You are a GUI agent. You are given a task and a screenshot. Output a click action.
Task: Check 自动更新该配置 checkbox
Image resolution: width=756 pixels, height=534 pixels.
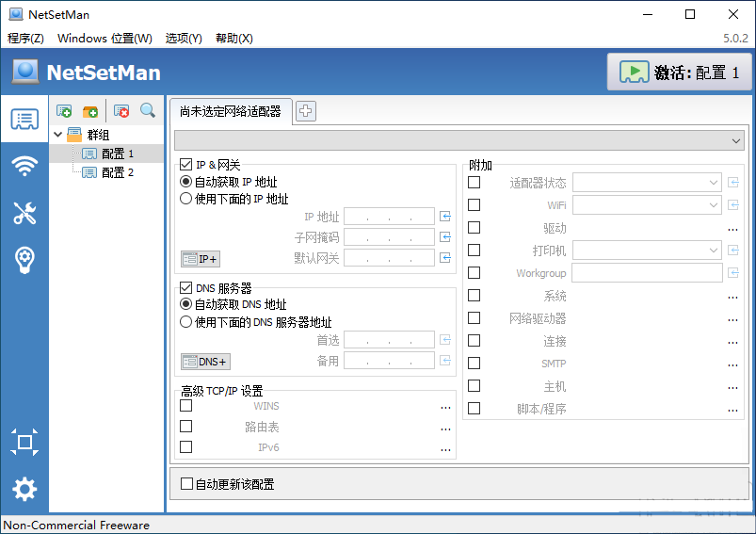click(186, 483)
